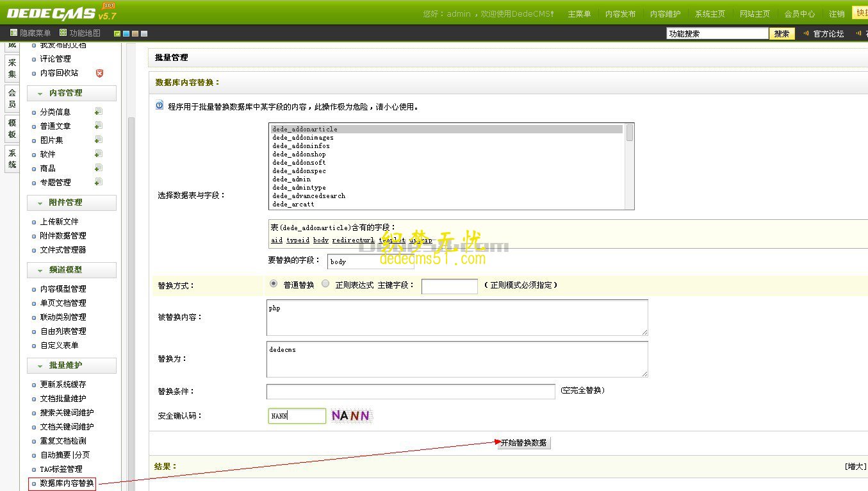Open the 会员中心 menu item
The height and width of the screenshot is (491, 868).
pos(799,12)
